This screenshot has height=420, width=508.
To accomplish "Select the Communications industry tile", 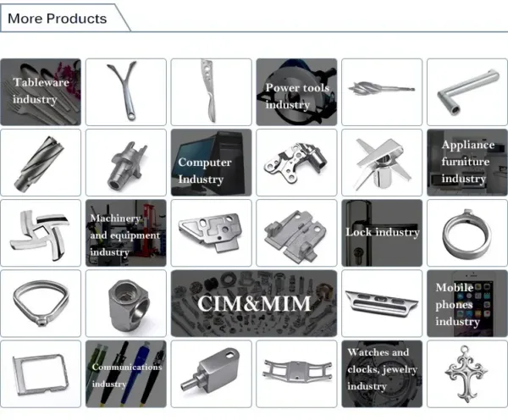I will (x=125, y=373).
